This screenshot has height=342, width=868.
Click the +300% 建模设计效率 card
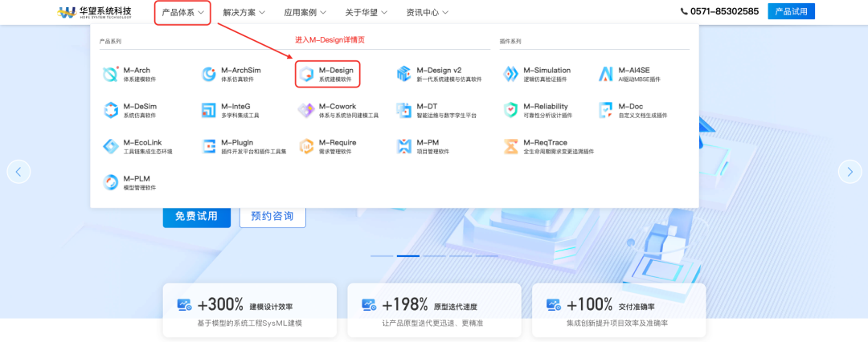point(250,311)
